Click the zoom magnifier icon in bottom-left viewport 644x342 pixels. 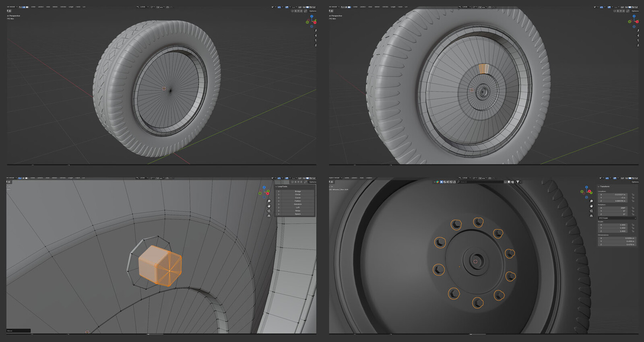pyautogui.click(x=269, y=201)
